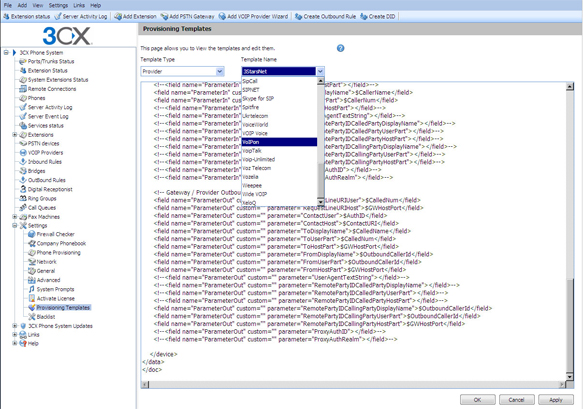Click the Apply button
583x409 pixels.
(555, 400)
